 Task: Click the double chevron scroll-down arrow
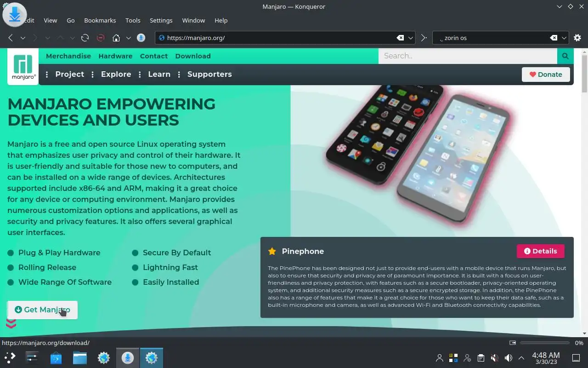click(x=11, y=324)
